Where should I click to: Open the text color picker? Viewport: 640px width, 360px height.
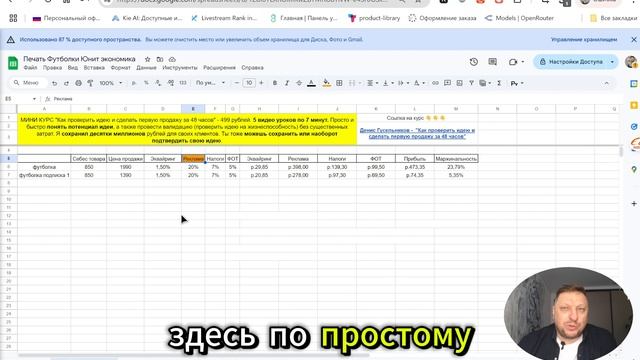click(311, 83)
